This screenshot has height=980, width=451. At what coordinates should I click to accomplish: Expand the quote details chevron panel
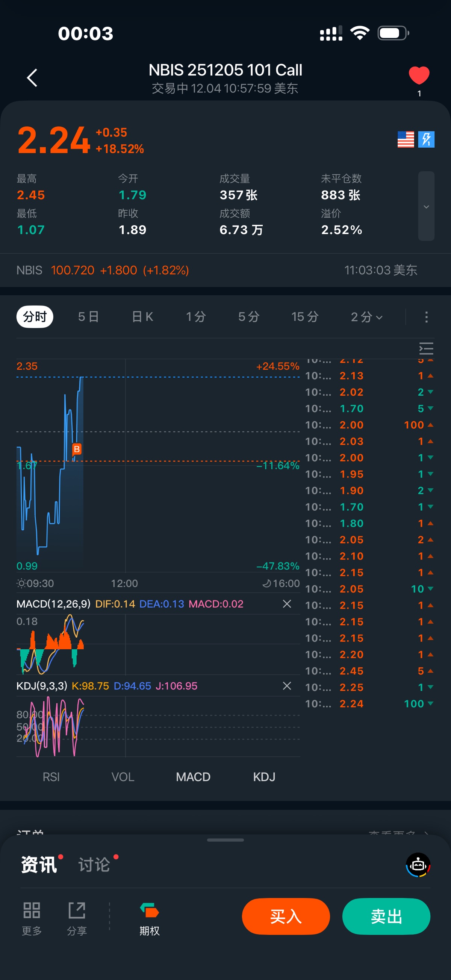[426, 206]
